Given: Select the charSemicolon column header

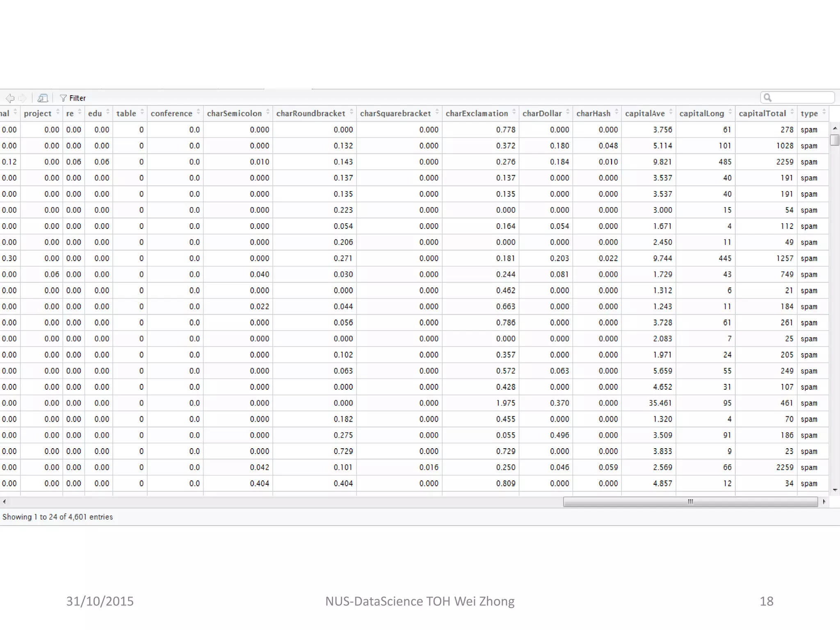Looking at the screenshot, I should (x=234, y=114).
